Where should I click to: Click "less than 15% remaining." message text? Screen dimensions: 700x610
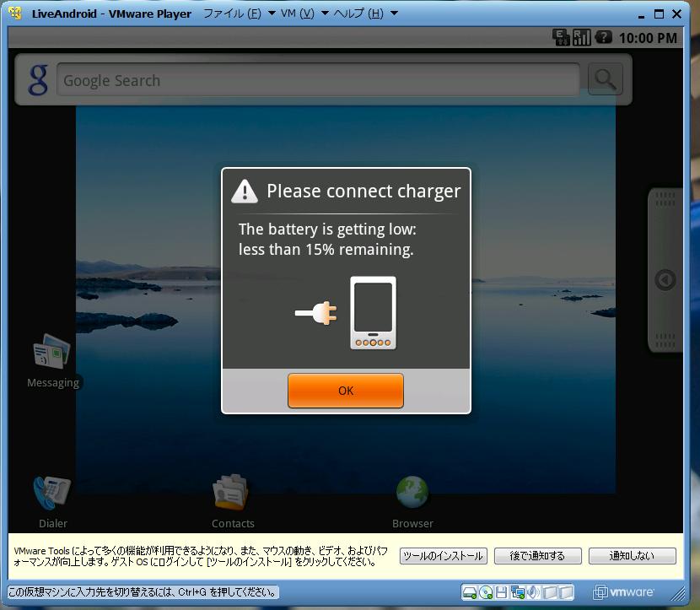[326, 249]
